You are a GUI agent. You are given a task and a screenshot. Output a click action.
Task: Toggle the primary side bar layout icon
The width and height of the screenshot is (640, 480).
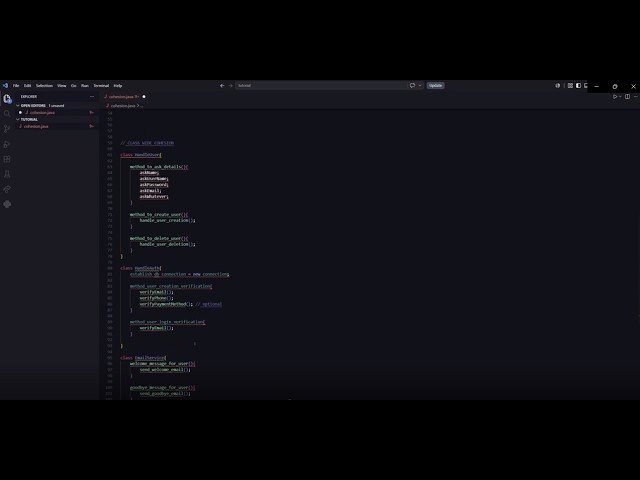pyautogui.click(x=578, y=86)
